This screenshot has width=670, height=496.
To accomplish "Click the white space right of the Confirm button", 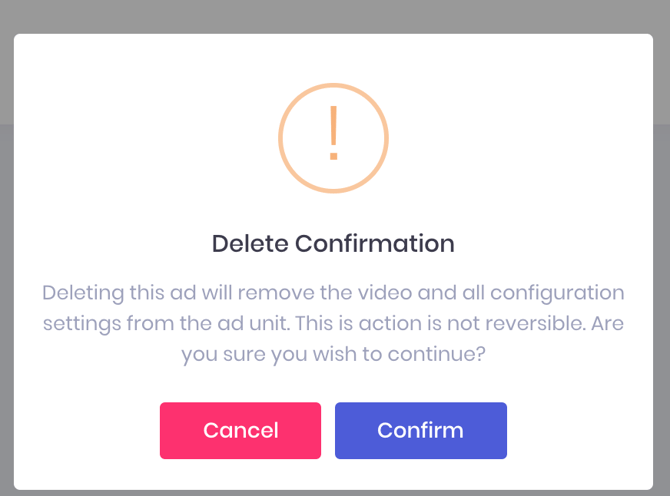I will pos(580,431).
